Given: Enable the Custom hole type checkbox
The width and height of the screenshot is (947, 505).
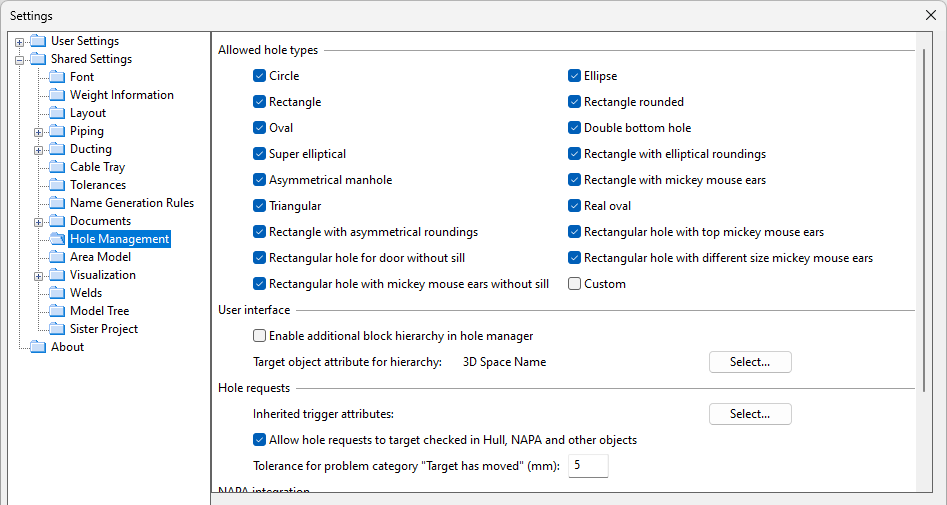Looking at the screenshot, I should pos(575,284).
